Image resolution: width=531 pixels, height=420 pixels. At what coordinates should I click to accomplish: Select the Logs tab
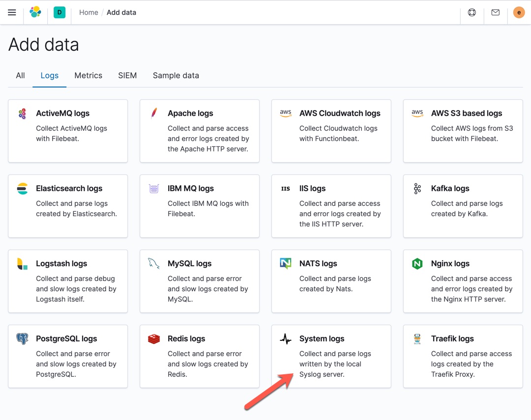(x=50, y=76)
